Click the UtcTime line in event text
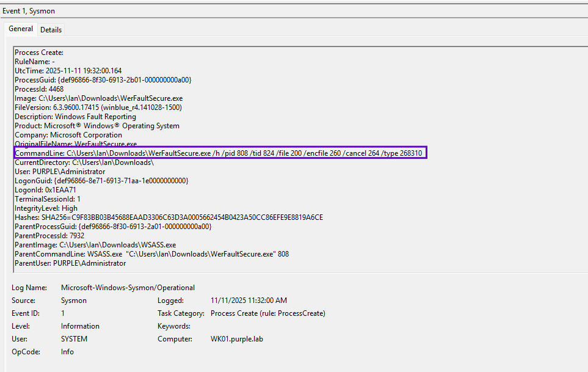Screen dimensions: 588x372 [x=68, y=71]
